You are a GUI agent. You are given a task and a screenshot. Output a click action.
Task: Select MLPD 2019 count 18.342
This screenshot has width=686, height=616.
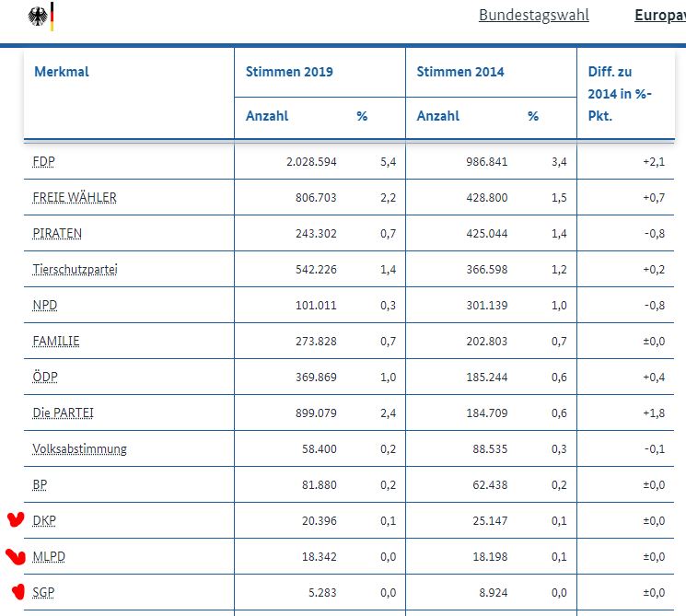point(320,557)
